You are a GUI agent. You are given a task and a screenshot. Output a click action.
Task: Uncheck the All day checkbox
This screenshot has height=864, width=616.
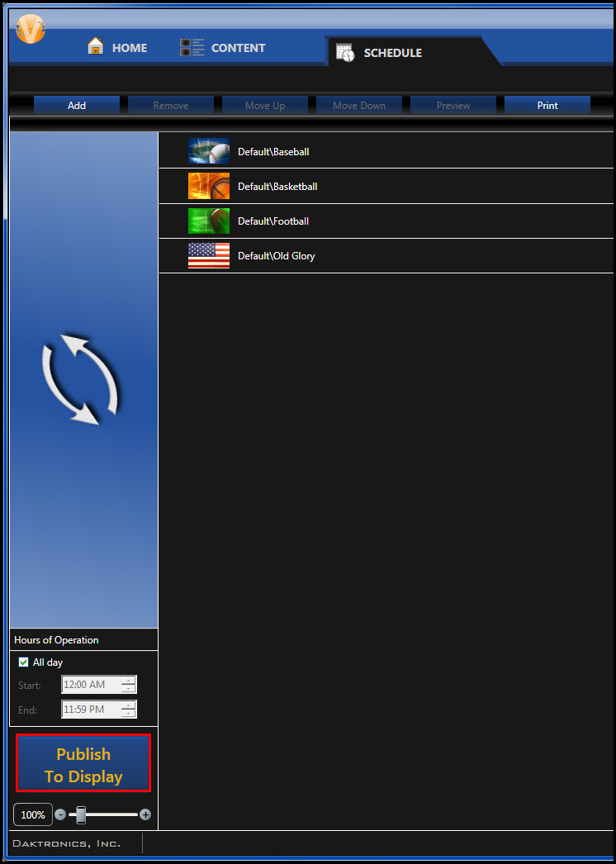point(24,662)
